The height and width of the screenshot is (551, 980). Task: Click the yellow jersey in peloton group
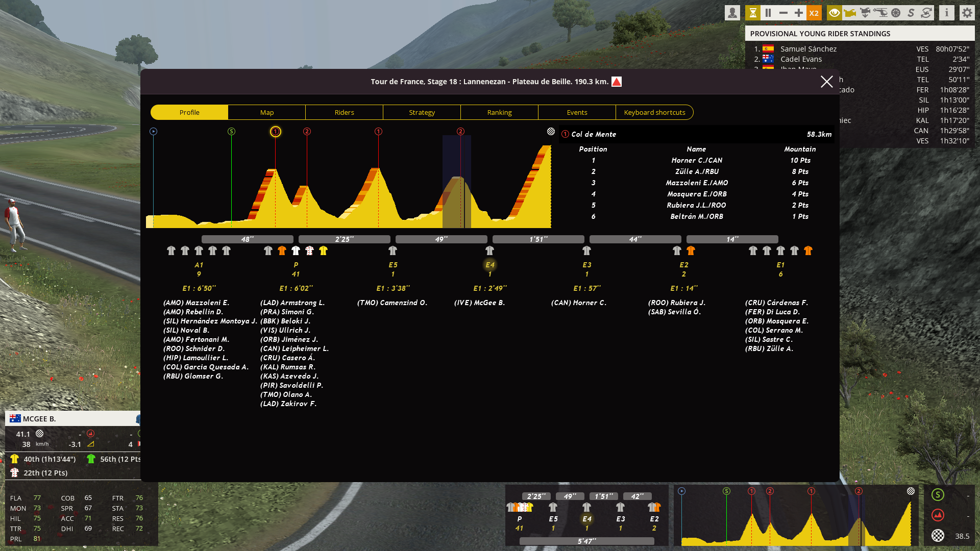click(x=323, y=251)
